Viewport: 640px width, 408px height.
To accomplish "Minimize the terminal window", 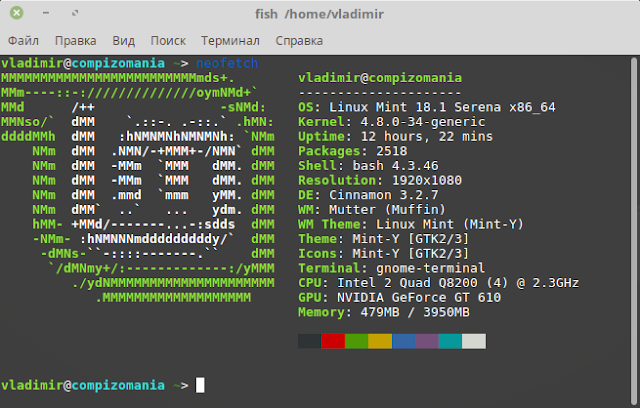I will 46,13.
